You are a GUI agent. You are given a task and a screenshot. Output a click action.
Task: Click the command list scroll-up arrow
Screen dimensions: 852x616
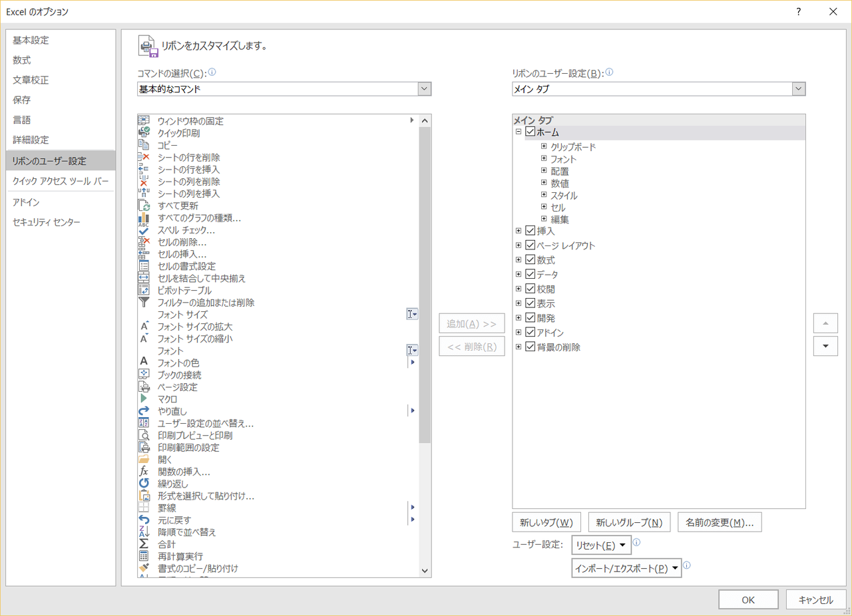point(425,120)
